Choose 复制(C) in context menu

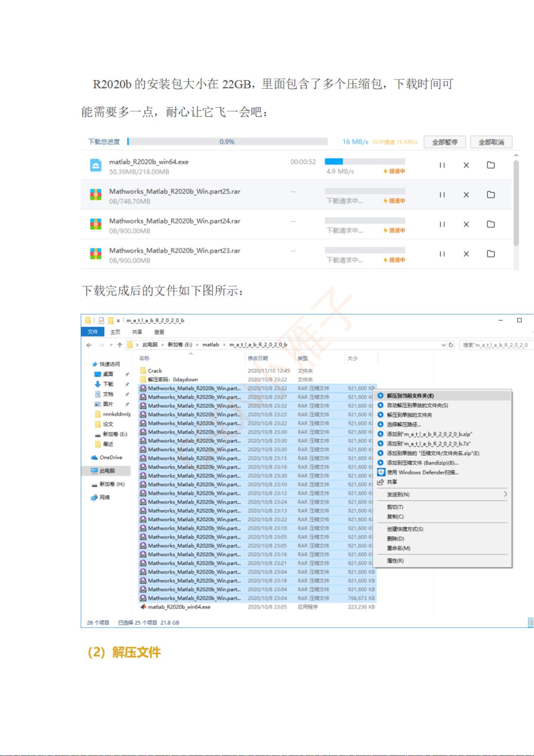click(x=443, y=516)
